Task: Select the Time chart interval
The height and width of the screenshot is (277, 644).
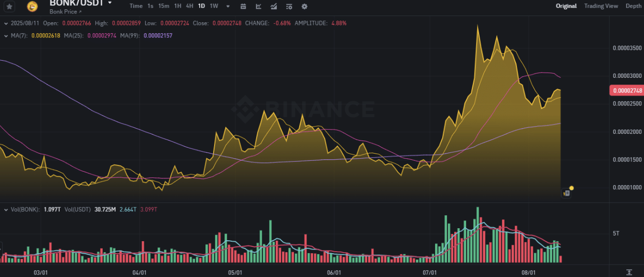Action: [x=136, y=6]
